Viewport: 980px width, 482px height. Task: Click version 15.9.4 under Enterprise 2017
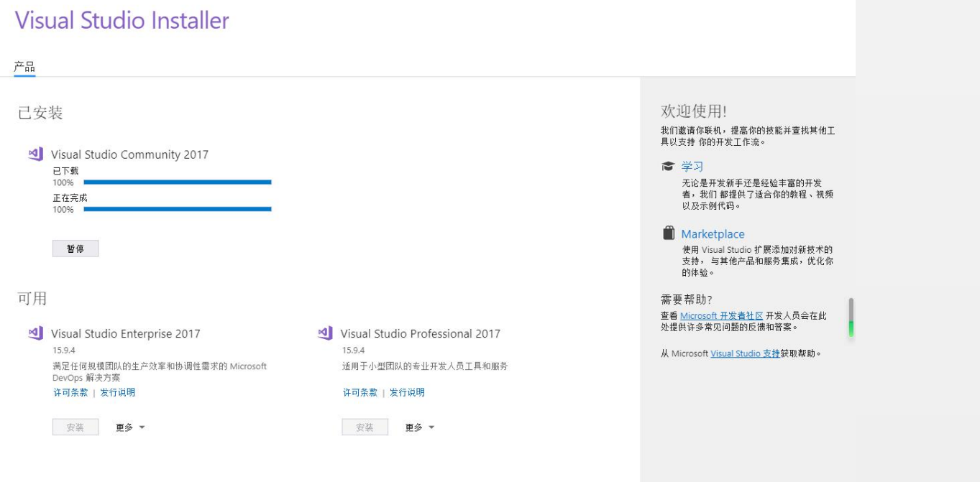coord(65,351)
